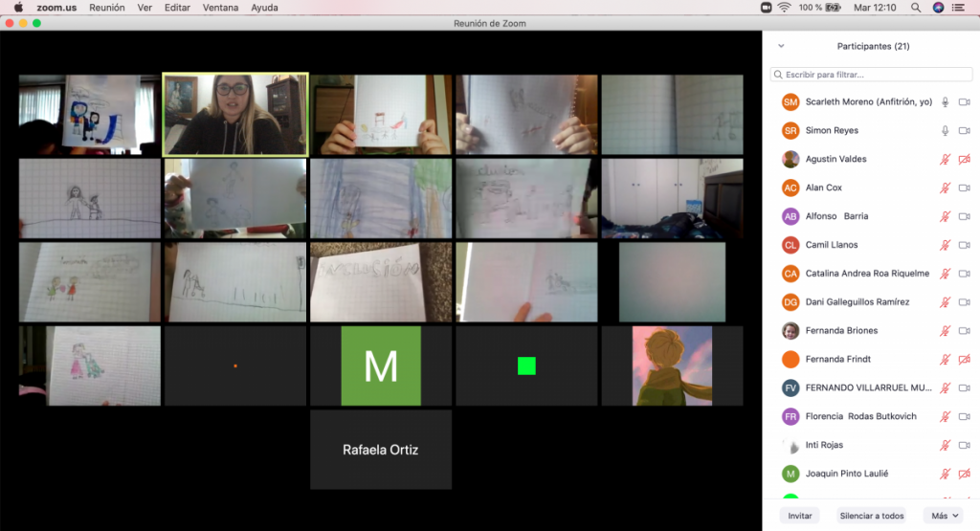
Task: Open the Notification Center list icon
Action: point(961,8)
